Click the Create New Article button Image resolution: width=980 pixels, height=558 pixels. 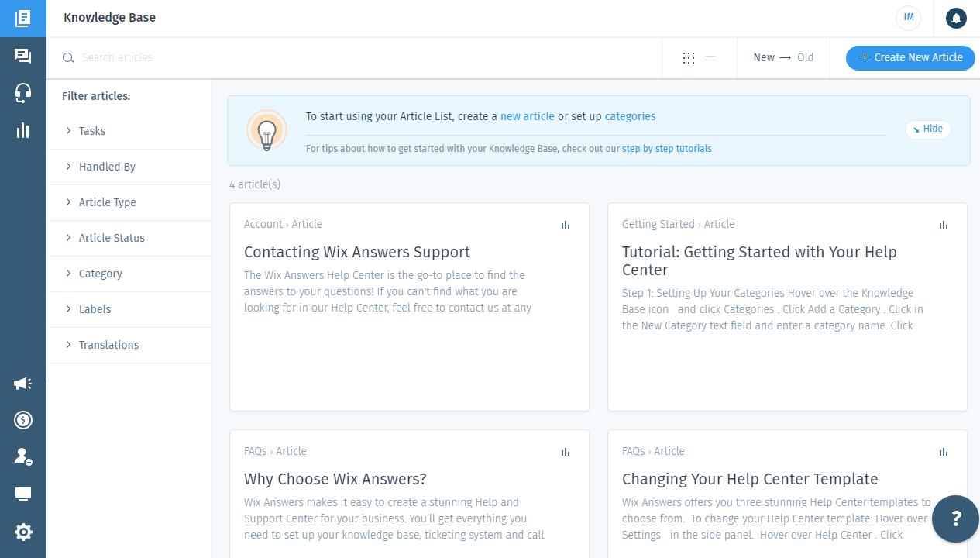point(910,58)
